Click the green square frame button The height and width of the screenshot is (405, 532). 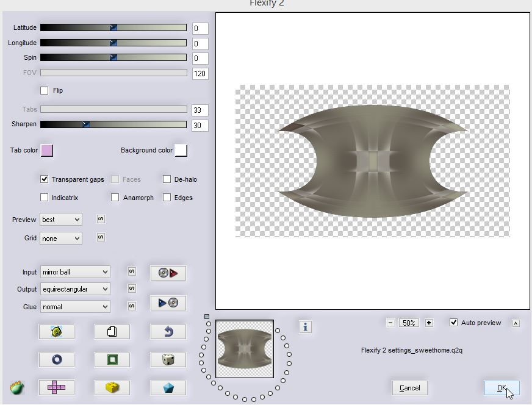(112, 359)
